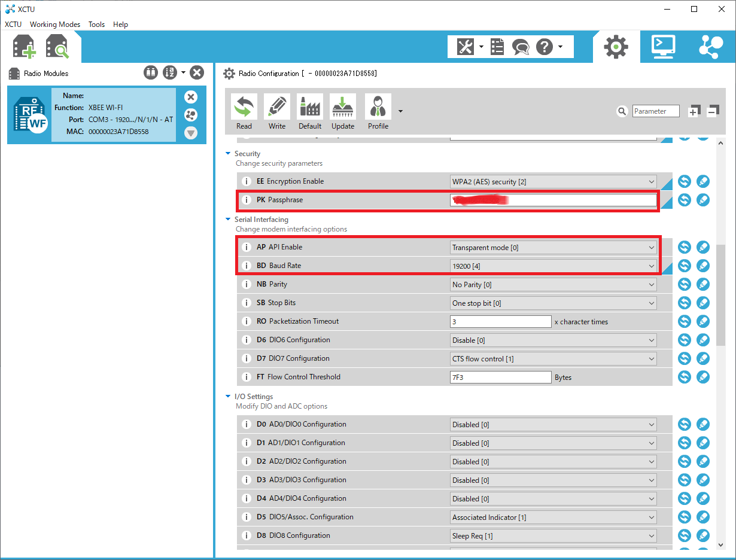The width and height of the screenshot is (736, 560).
Task: Open the Working Modes menu
Action: 55,25
